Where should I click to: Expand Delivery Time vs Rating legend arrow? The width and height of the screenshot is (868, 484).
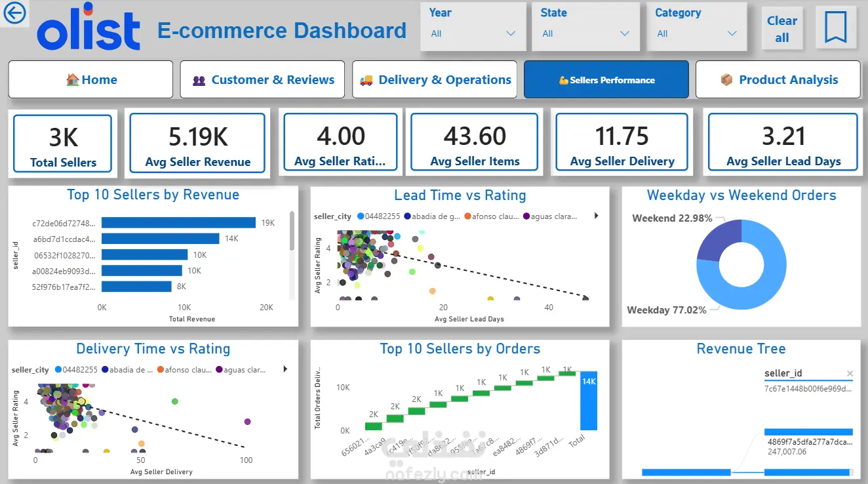coord(285,369)
